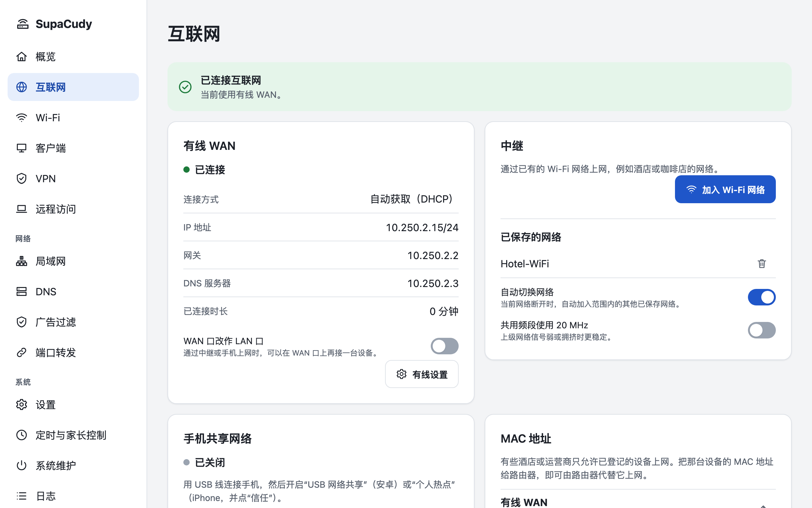Click the IP value 10.250.2.15/24

[x=422, y=227]
